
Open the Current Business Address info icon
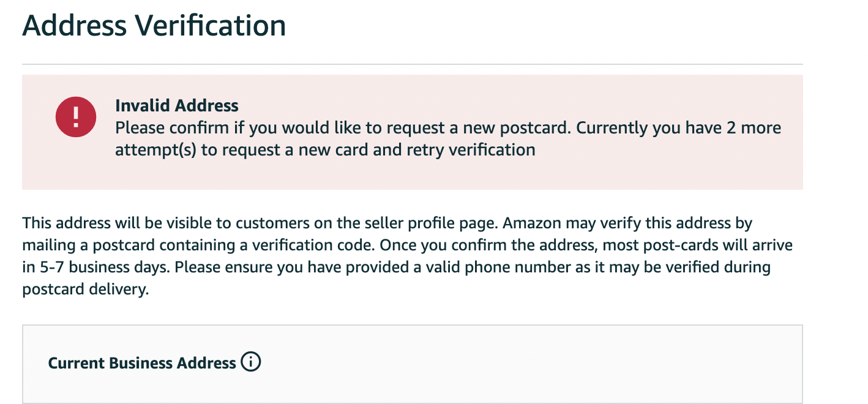coord(251,362)
